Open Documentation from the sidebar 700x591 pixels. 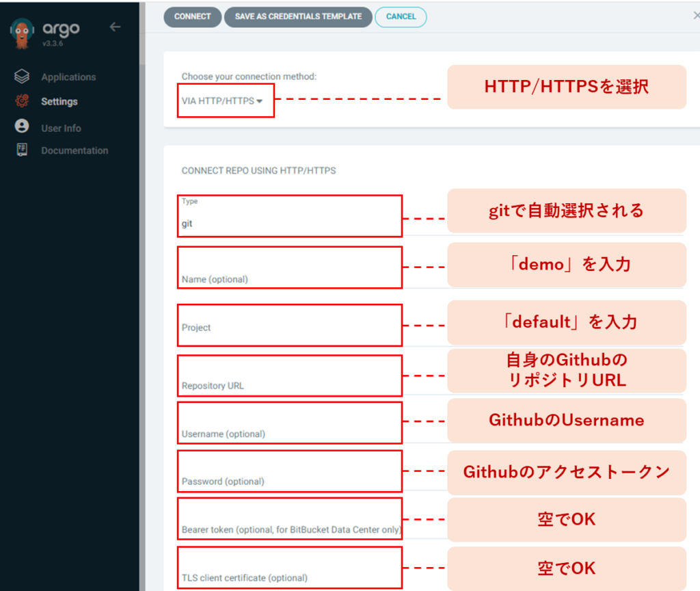pos(75,150)
